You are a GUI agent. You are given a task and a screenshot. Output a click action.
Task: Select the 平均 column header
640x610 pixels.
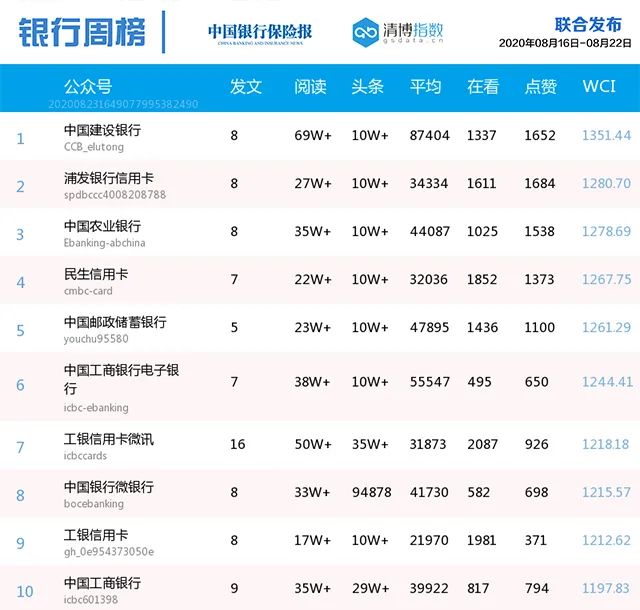425,87
